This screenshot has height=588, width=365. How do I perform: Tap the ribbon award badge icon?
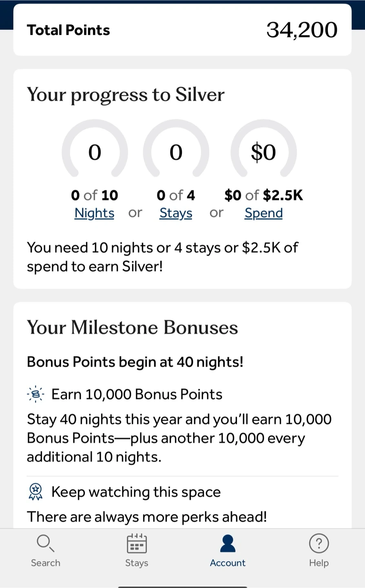(x=35, y=492)
